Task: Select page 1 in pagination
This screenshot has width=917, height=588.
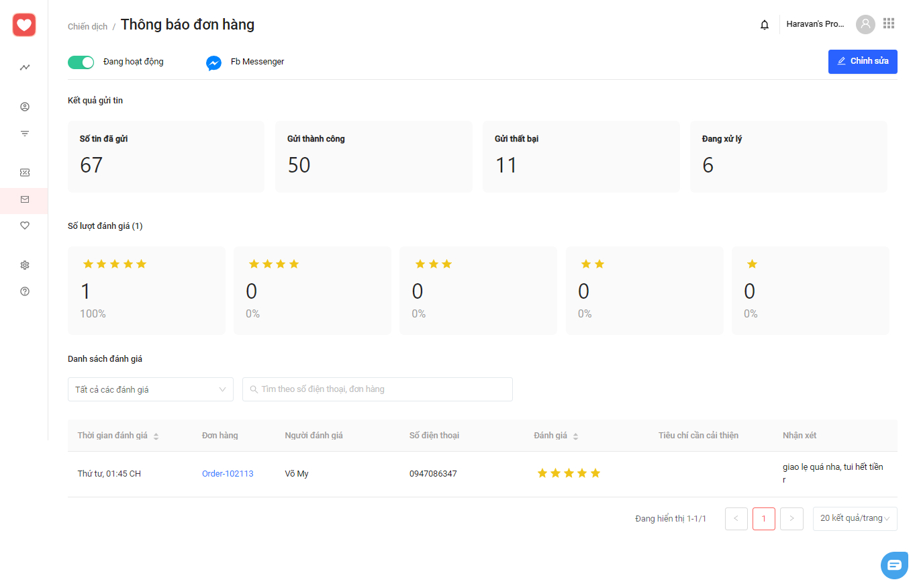Action: click(x=764, y=518)
